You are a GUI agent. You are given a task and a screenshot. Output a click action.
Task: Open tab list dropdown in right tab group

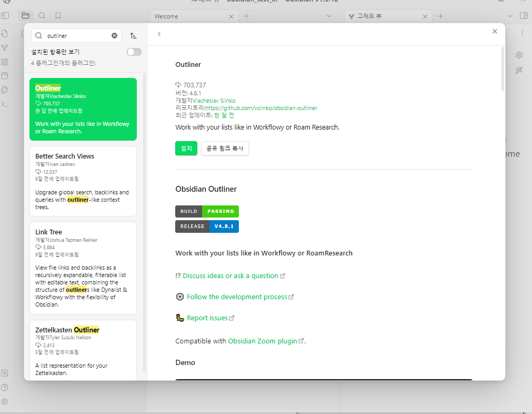coord(510,16)
